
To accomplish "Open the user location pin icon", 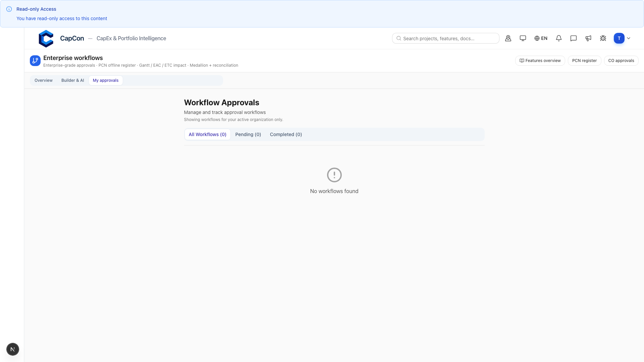I will pyautogui.click(x=508, y=38).
